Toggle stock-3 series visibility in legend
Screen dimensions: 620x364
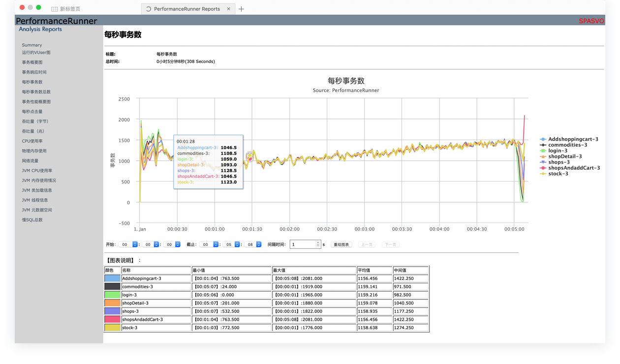[558, 174]
